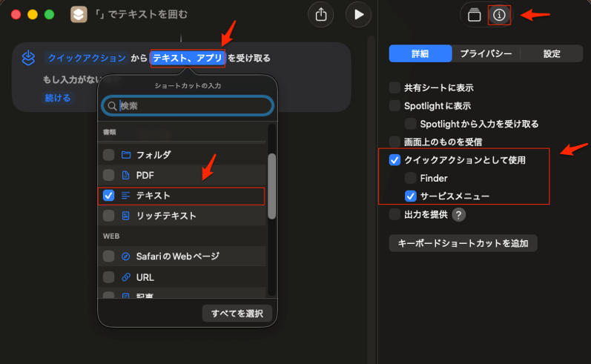The width and height of the screenshot is (591, 364).
Task: Run the shortcut with play button
Action: coord(358,15)
